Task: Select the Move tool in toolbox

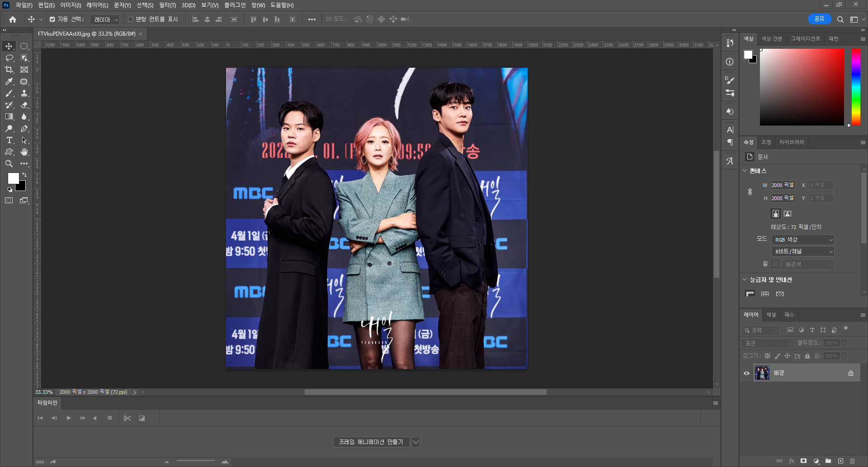Action: click(x=9, y=46)
